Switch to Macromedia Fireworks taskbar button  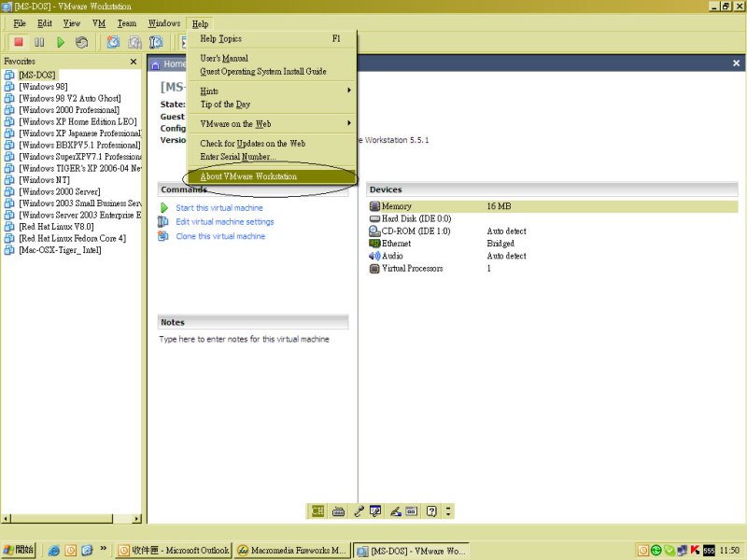[293, 551]
